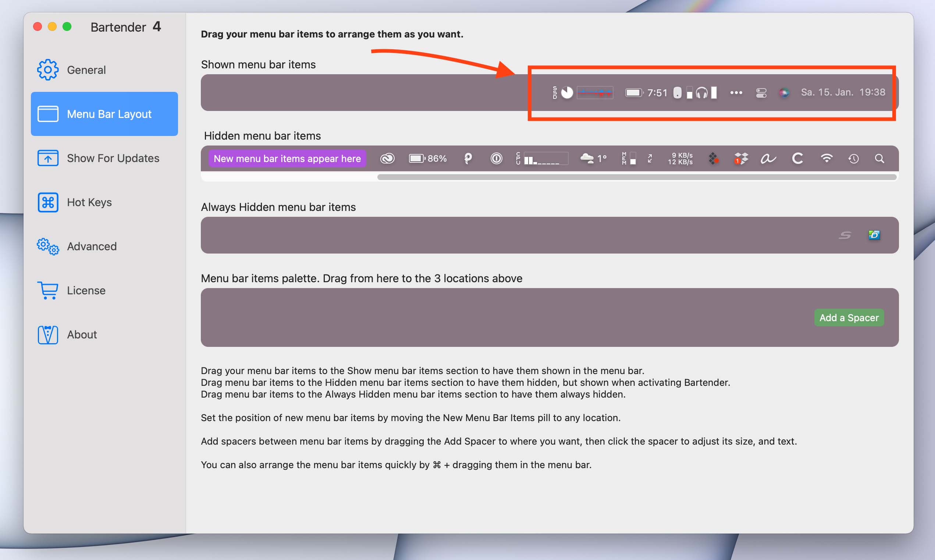
Task: Click the Siri icon in shown items
Action: [784, 93]
